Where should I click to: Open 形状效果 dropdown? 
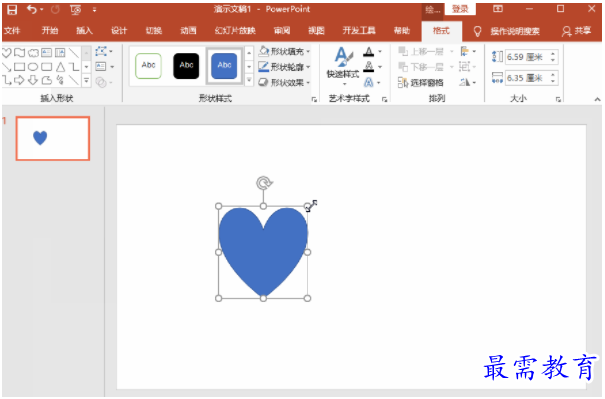pos(284,83)
